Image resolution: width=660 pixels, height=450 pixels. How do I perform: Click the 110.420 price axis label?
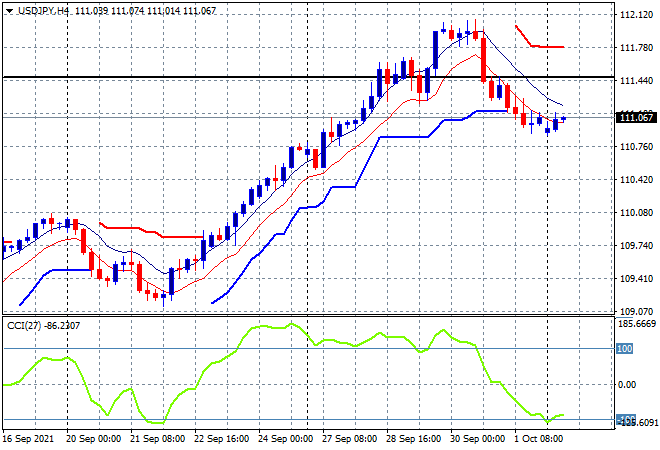636,180
